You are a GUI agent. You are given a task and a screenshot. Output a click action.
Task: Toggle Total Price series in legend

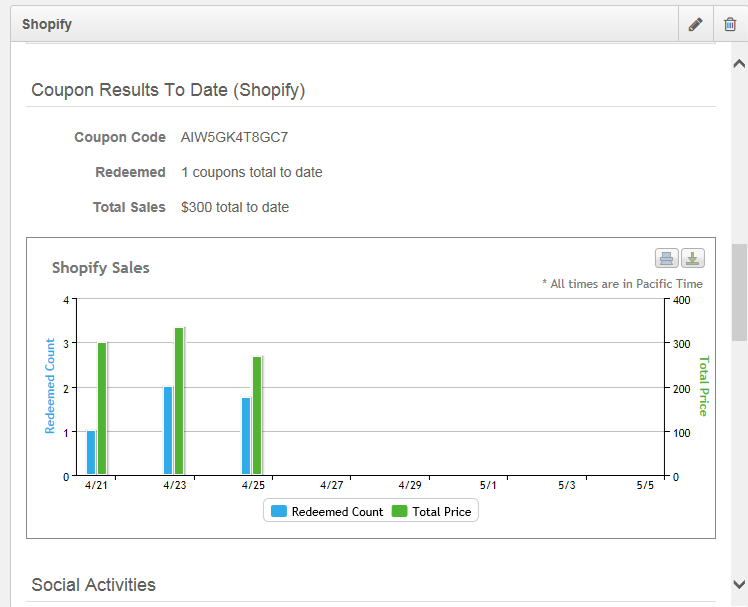(x=431, y=512)
